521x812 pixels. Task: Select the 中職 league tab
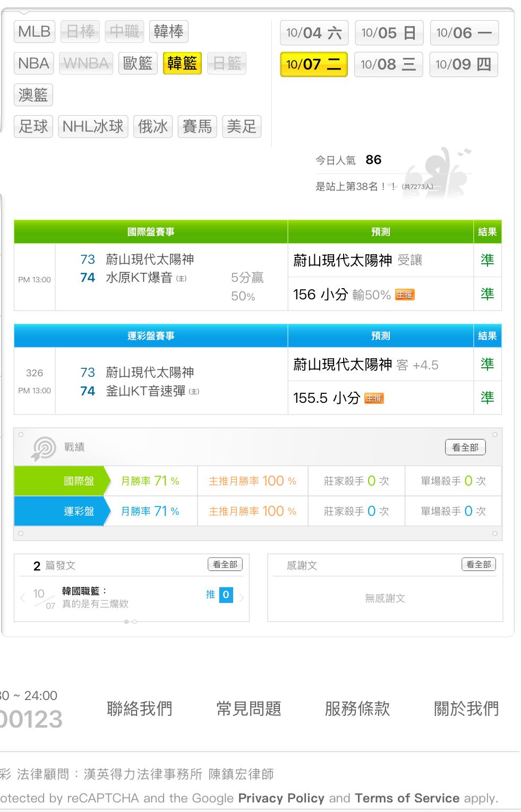point(124,32)
